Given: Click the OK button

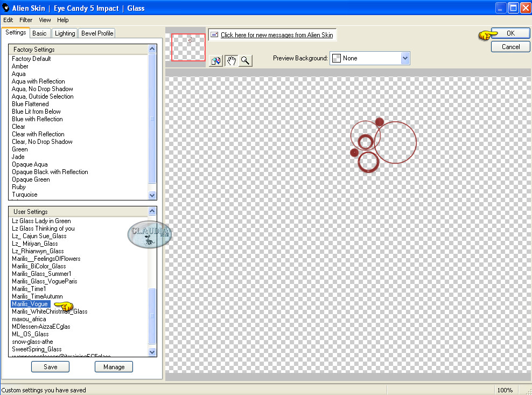Looking at the screenshot, I should (510, 33).
